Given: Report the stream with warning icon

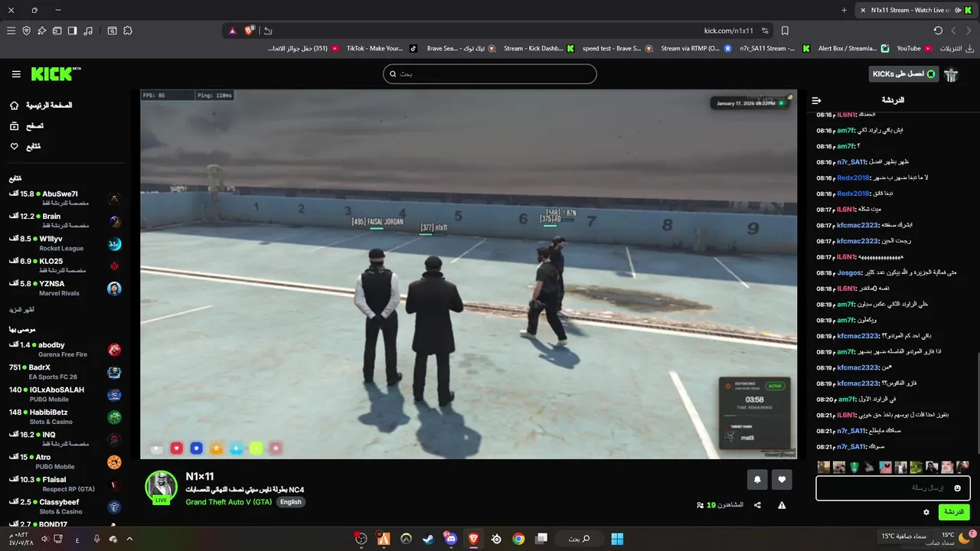Looking at the screenshot, I should (782, 505).
